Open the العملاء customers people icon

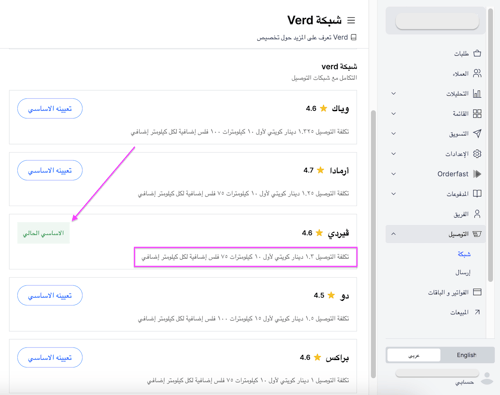[x=477, y=73]
